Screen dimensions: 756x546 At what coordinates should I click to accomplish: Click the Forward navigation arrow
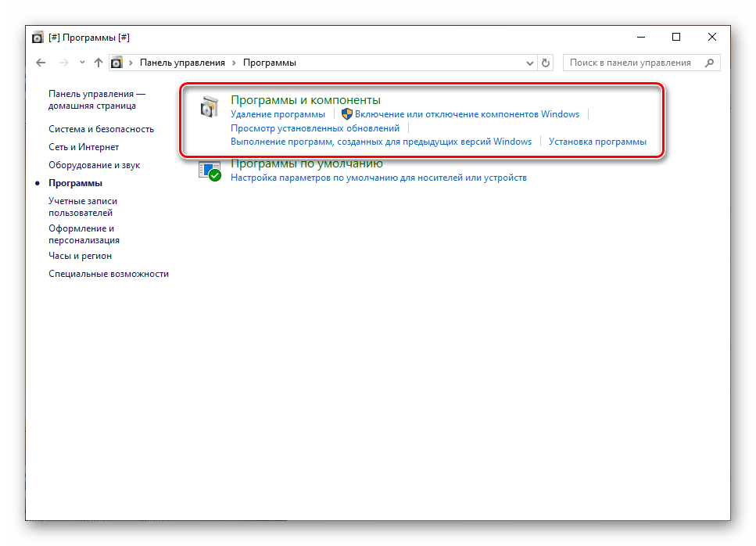click(x=63, y=63)
